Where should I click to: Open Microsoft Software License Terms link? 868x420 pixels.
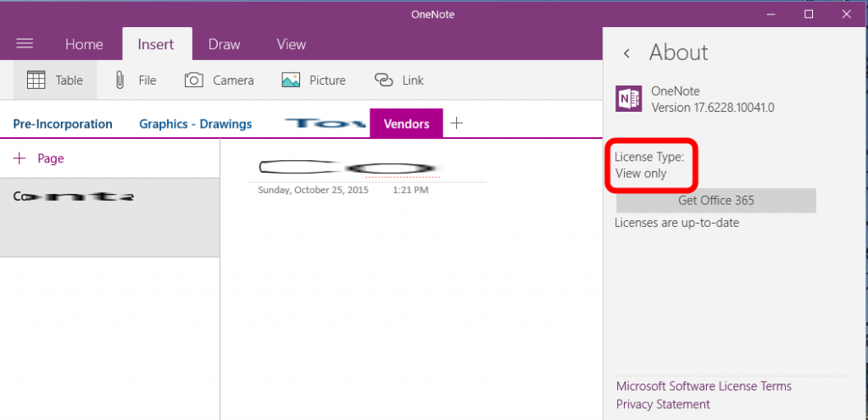(x=704, y=386)
